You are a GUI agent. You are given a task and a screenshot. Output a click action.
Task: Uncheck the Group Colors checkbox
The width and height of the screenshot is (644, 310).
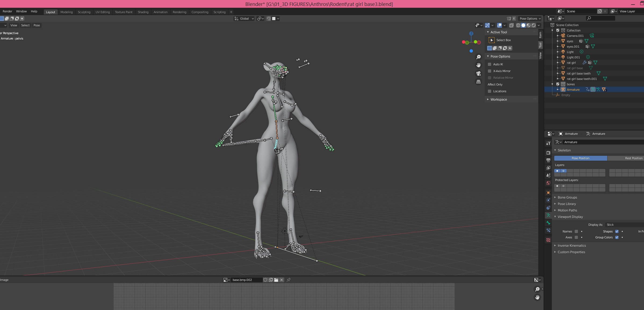tap(617, 237)
